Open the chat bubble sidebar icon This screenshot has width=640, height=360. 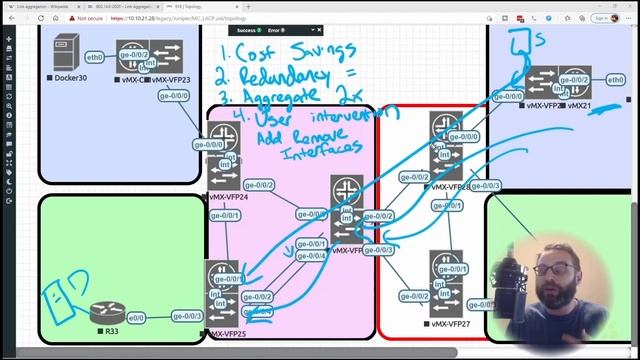tap(9, 144)
